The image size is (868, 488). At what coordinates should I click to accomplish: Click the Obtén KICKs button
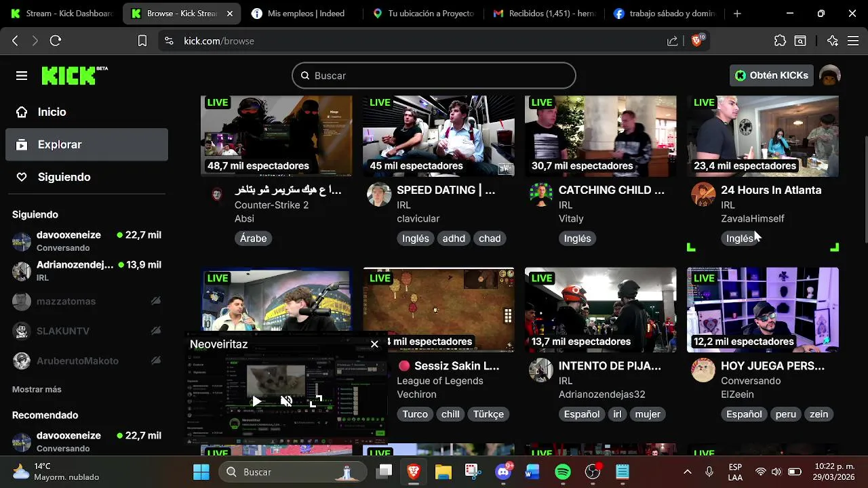[772, 75]
